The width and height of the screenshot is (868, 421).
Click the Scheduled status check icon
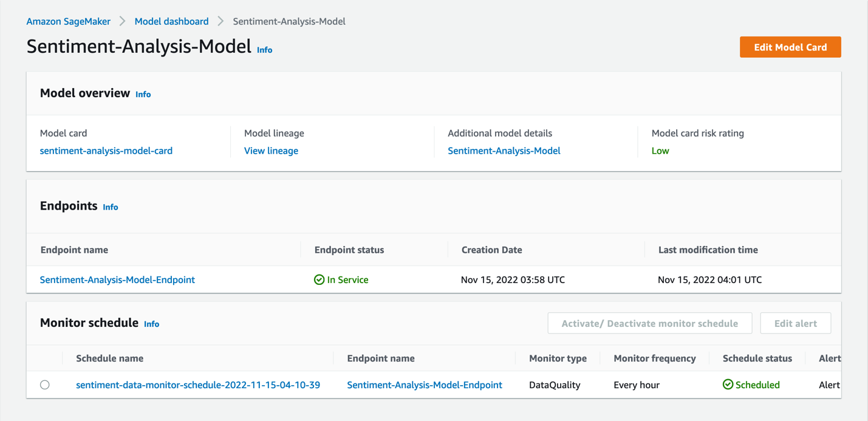point(728,385)
